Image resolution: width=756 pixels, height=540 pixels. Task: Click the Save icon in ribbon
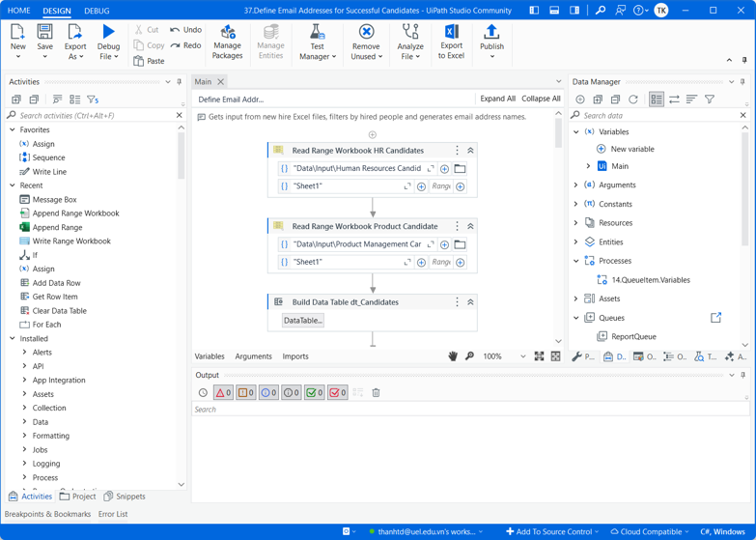(44, 32)
